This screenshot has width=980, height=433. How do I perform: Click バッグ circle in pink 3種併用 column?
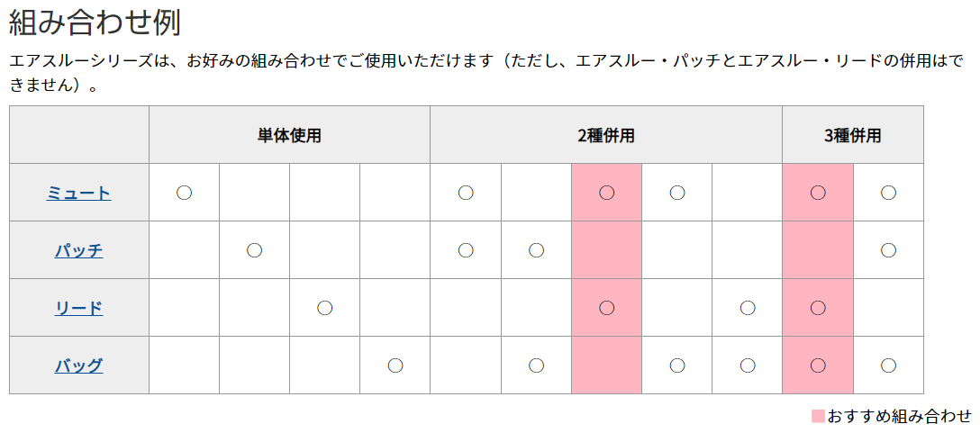818,365
